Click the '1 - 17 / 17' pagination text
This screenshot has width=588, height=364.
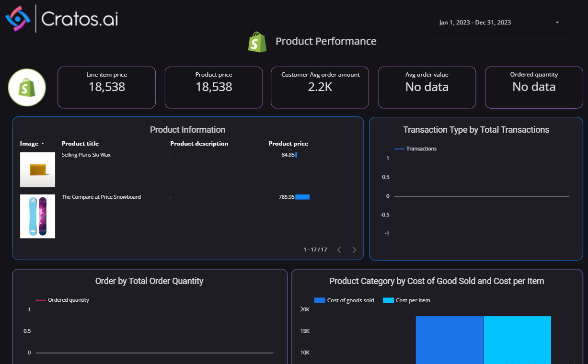[x=315, y=250]
